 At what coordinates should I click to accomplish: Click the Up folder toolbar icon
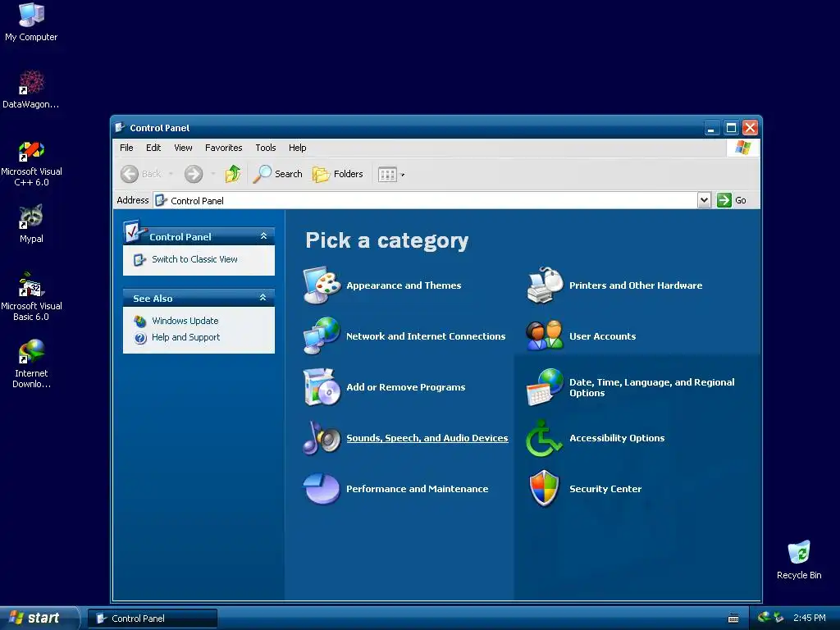232,174
